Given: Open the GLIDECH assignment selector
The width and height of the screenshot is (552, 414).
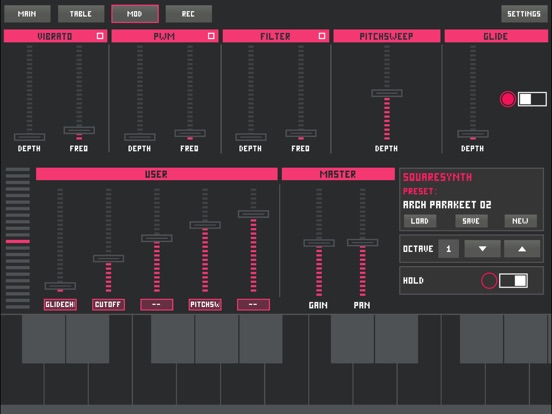Looking at the screenshot, I should click(x=60, y=305).
